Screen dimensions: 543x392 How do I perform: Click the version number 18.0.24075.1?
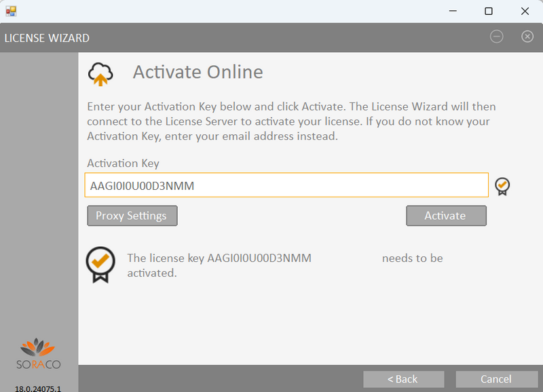tap(38, 389)
